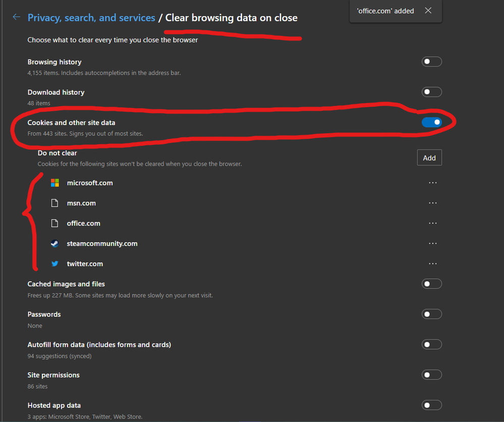Screen dimensions: 504x422
Task: Click the "'office.com' added" notification text
Action: click(385, 11)
